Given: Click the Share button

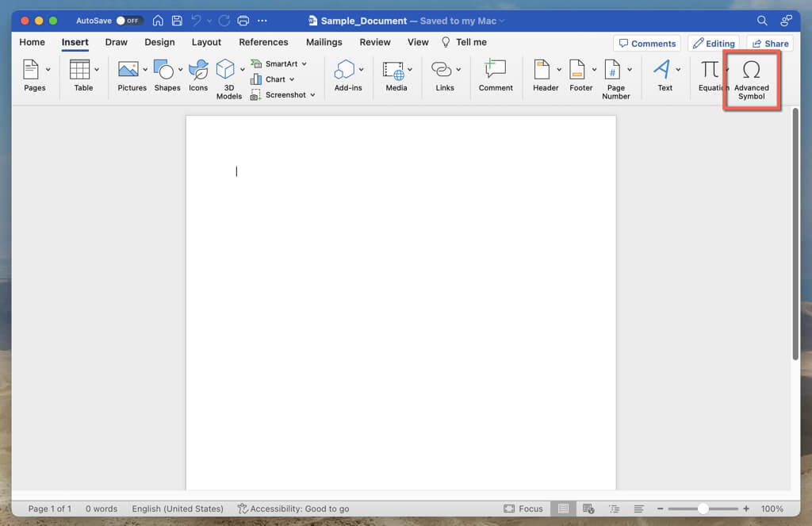Looking at the screenshot, I should (x=770, y=44).
